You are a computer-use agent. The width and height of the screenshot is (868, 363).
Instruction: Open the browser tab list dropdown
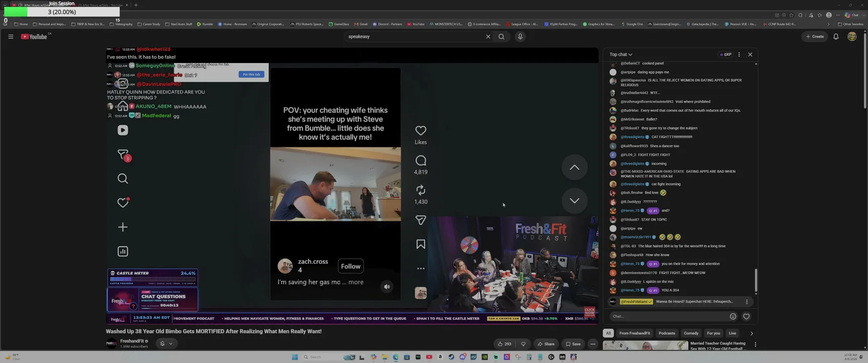(x=6, y=5)
